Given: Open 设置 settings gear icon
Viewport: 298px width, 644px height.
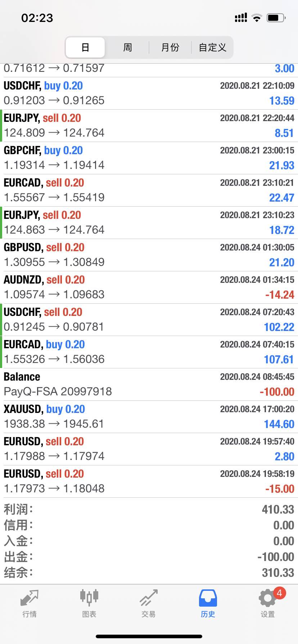Looking at the screenshot, I should coord(267,598).
